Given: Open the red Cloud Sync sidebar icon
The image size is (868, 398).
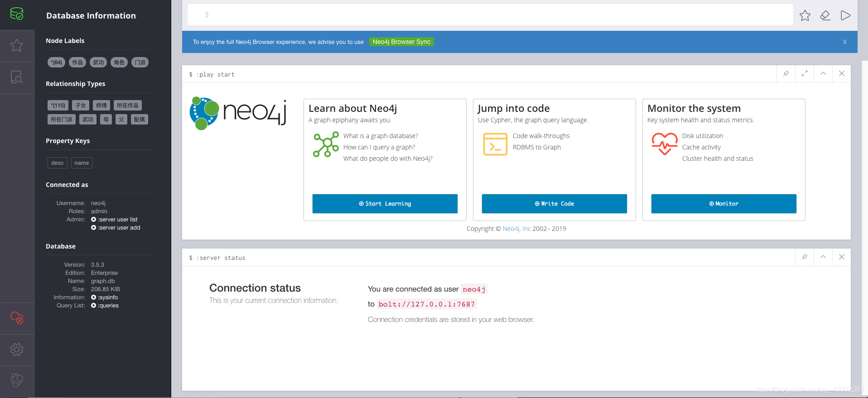Looking at the screenshot, I should pyautogui.click(x=17, y=318).
